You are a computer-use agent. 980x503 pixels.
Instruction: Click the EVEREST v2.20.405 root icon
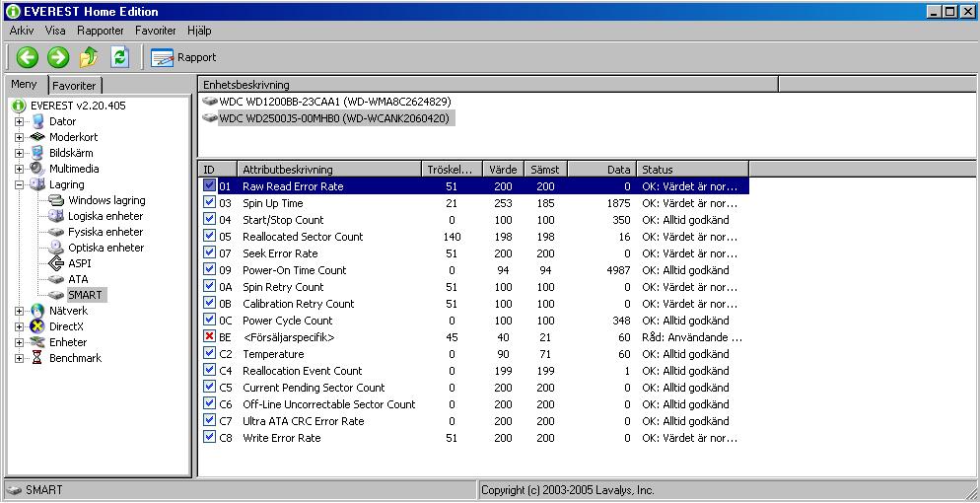click(19, 106)
